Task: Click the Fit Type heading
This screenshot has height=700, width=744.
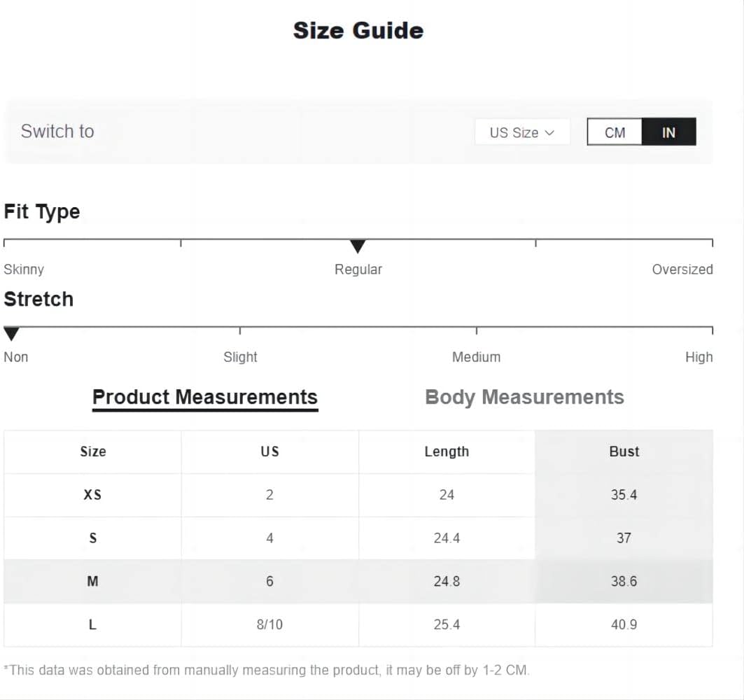Action: (x=42, y=211)
